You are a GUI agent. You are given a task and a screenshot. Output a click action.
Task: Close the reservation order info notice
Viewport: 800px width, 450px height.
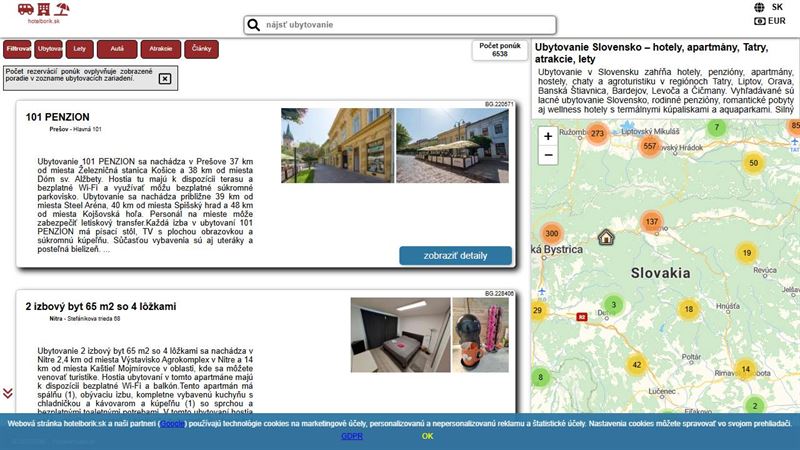tap(165, 79)
